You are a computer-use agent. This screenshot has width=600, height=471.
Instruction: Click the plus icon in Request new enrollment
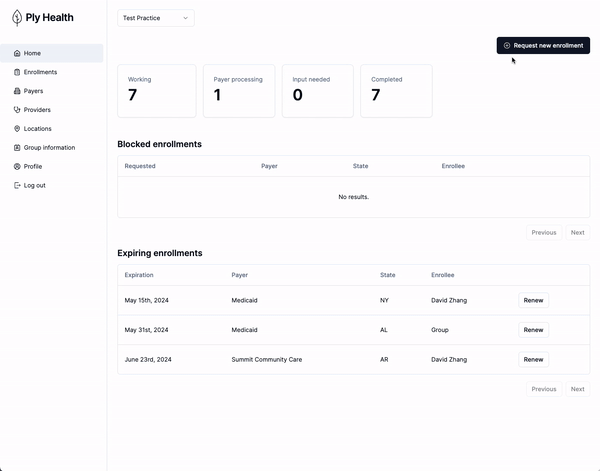click(x=507, y=46)
